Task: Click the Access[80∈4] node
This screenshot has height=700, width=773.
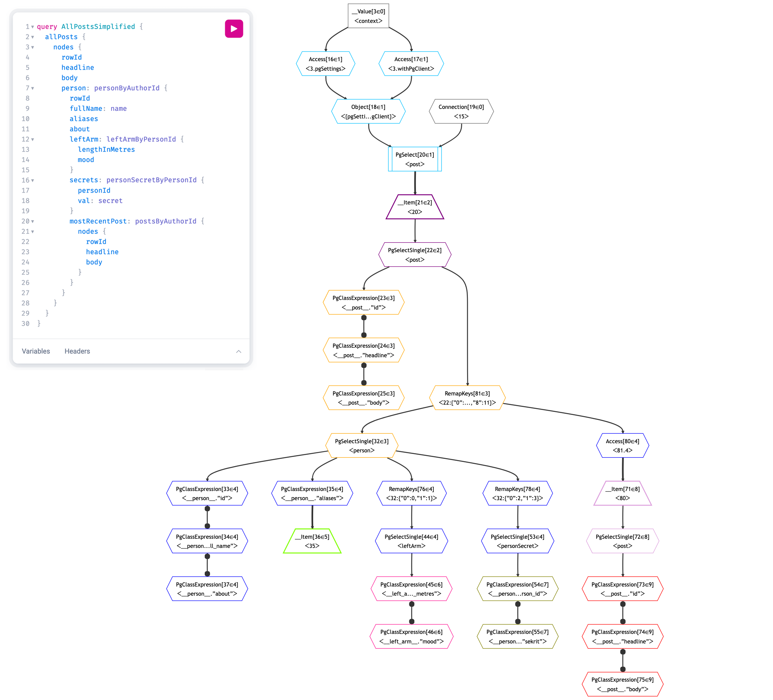Action: (623, 446)
